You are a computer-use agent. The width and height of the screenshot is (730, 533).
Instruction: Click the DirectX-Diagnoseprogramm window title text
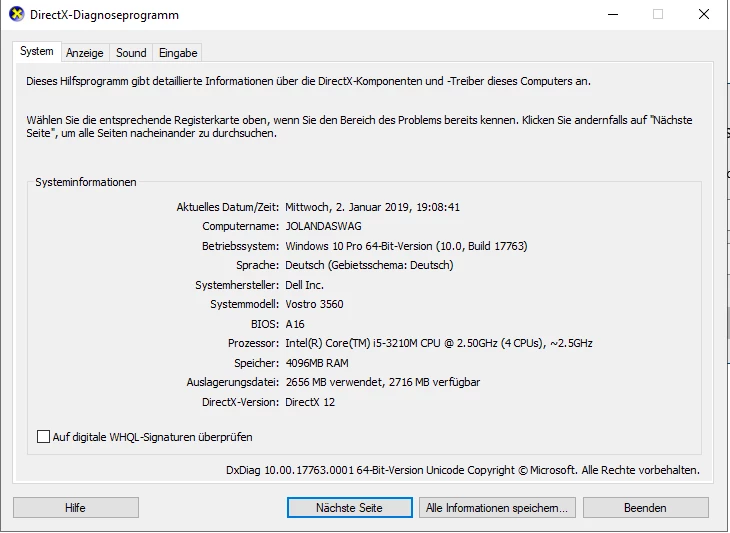coord(104,15)
